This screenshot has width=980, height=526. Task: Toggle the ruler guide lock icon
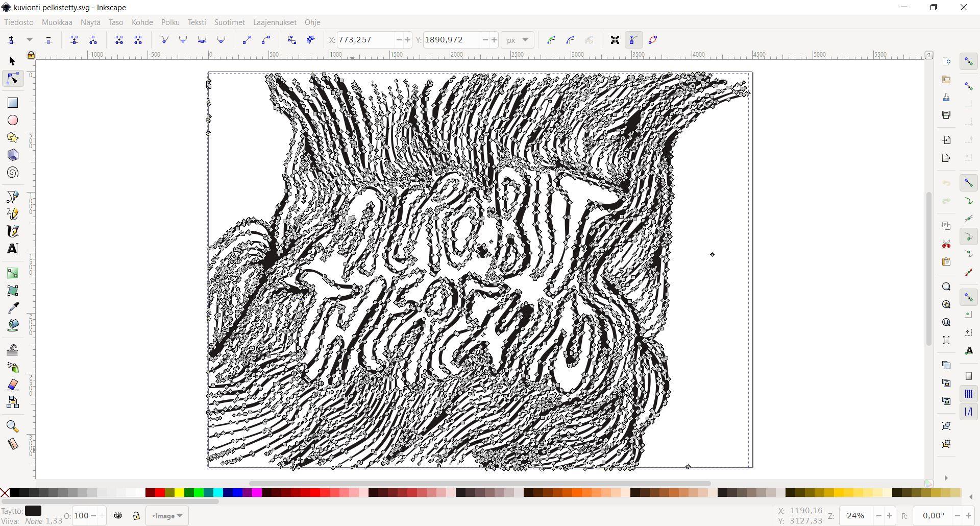click(x=31, y=55)
